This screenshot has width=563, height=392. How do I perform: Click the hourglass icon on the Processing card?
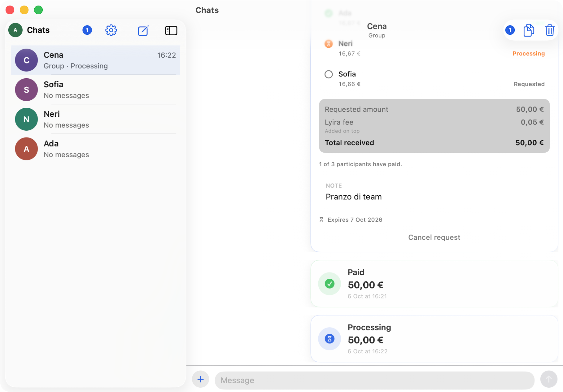(330, 339)
